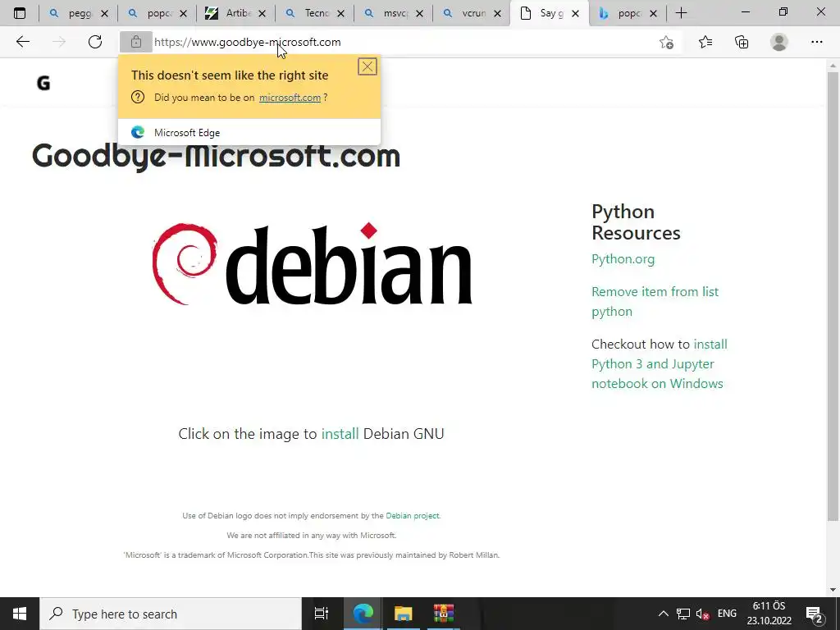
Task: Open the 'Debian project' footer link
Action: click(x=413, y=516)
